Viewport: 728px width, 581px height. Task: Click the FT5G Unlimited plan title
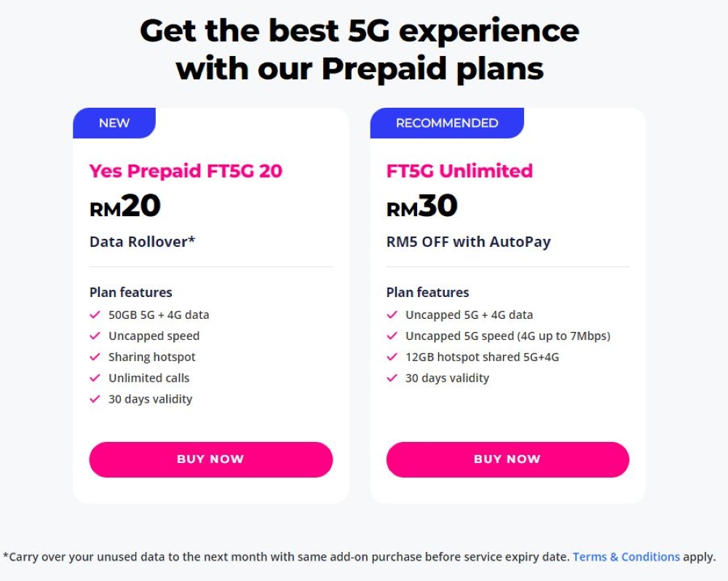coord(459,171)
